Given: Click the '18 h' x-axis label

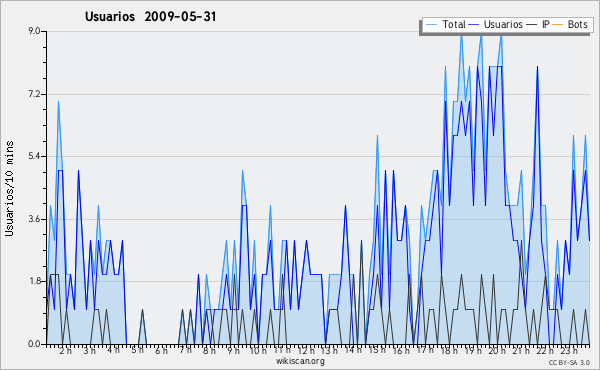Looking at the screenshot, I should click(450, 350).
